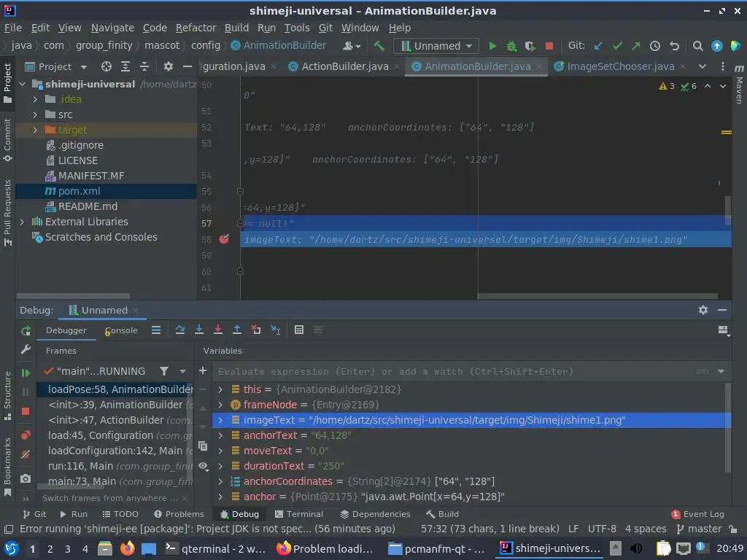747x560 pixels.
Task: Expand the .idea folder
Action: [x=35, y=99]
